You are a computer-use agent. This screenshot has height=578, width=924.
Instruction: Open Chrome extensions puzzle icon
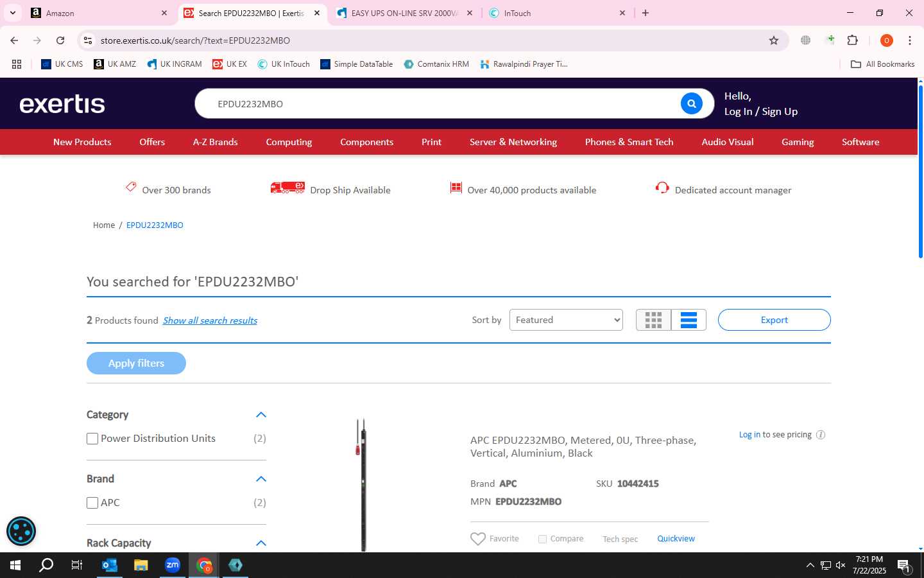tap(852, 40)
